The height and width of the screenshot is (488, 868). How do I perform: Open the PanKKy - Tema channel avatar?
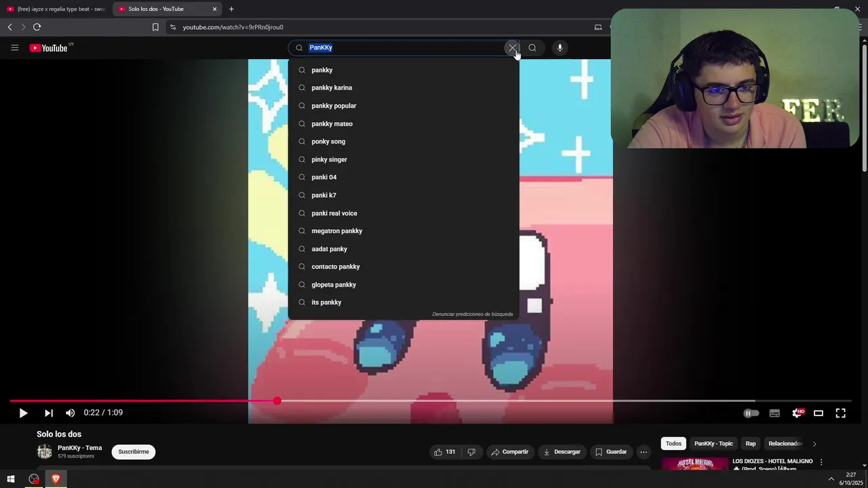click(x=44, y=451)
